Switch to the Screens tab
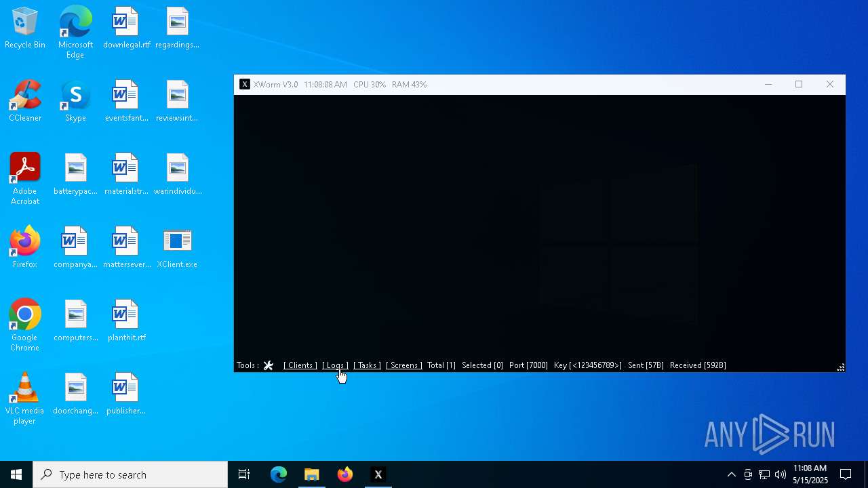The image size is (868, 488). [x=403, y=365]
